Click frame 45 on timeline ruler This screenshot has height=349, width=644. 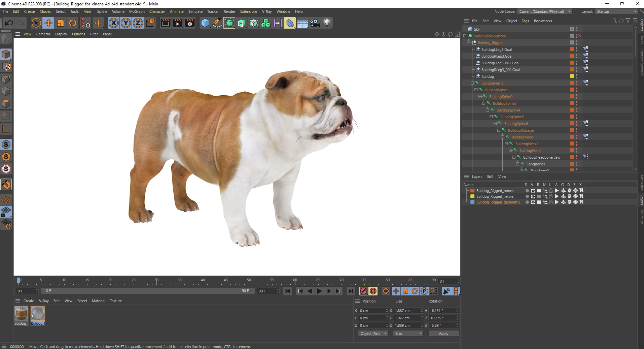coord(226,280)
